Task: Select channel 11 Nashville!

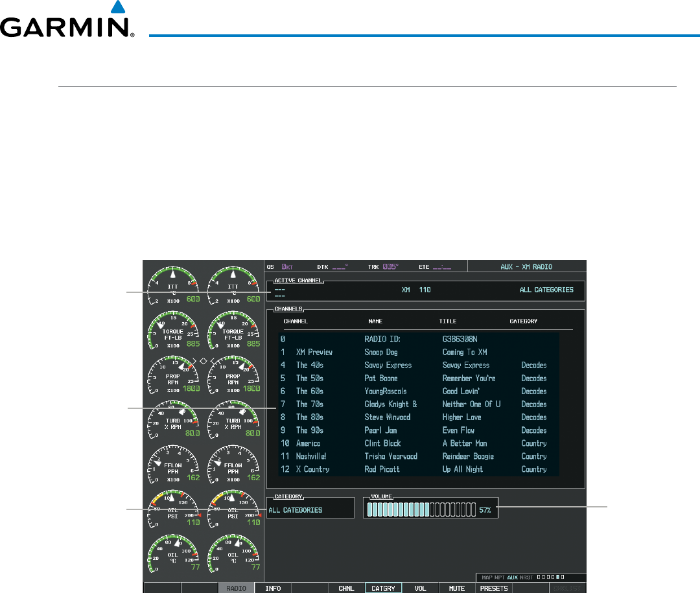Action: [x=418, y=456]
